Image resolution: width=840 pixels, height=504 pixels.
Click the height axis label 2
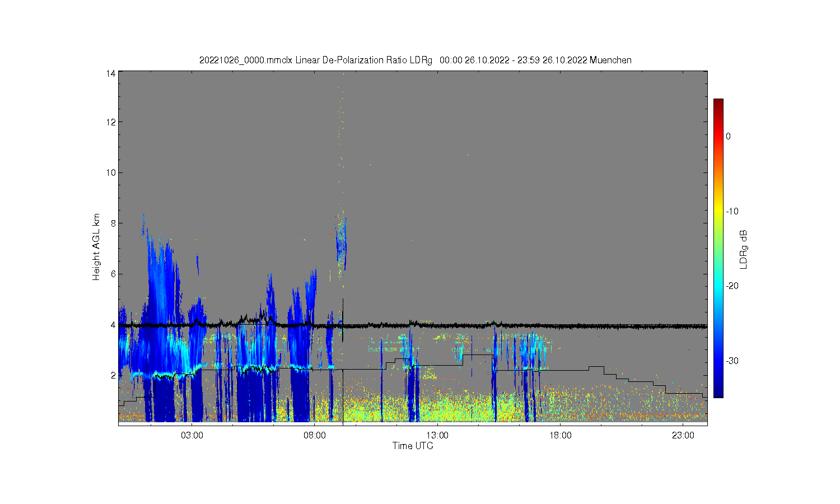(x=113, y=375)
